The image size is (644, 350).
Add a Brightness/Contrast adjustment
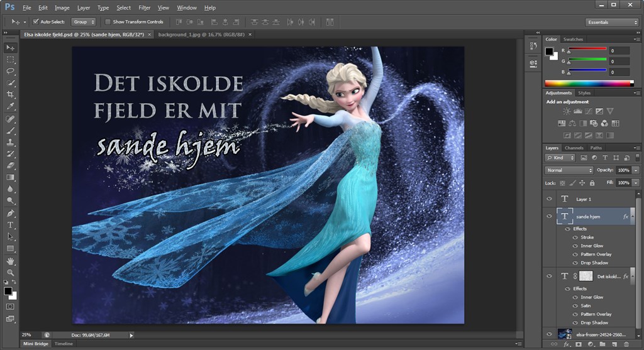coord(567,111)
